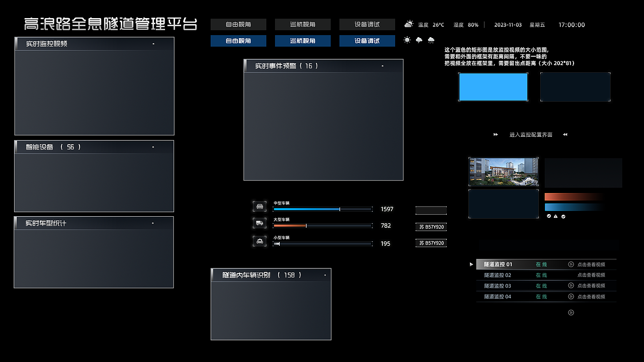Image resolution: width=644 pixels, height=362 pixels.
Task: Click the gray 设备调试 button
Action: click(367, 24)
